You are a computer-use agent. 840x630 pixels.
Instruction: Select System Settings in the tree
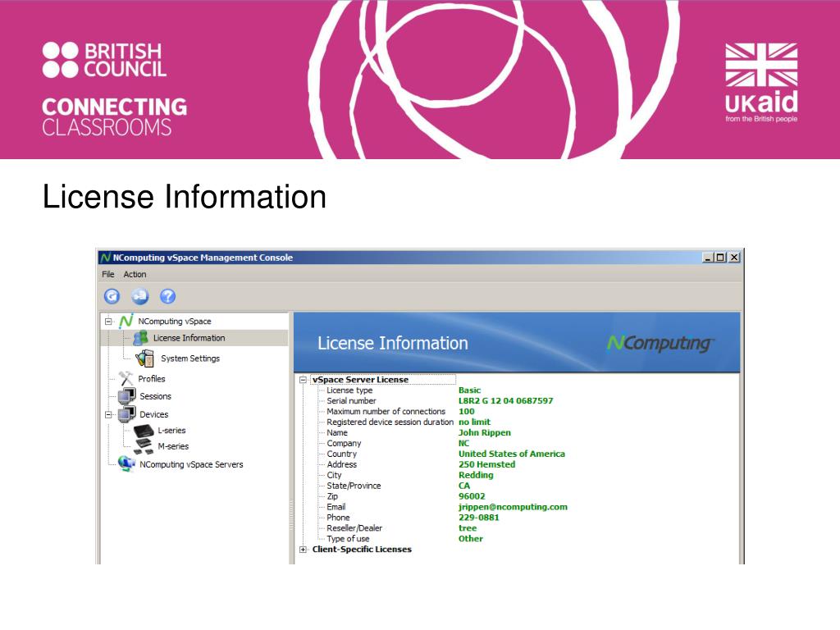pyautogui.click(x=190, y=358)
